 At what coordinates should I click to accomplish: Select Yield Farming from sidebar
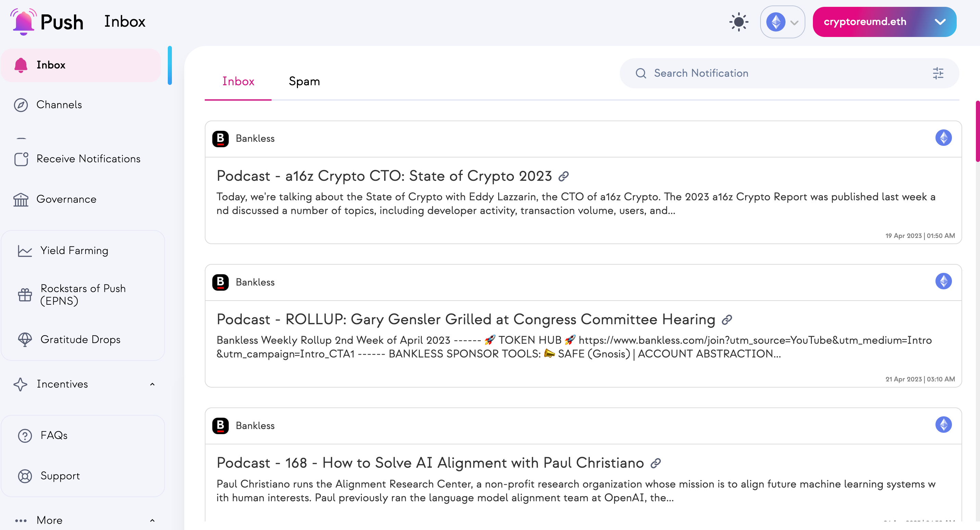point(74,250)
